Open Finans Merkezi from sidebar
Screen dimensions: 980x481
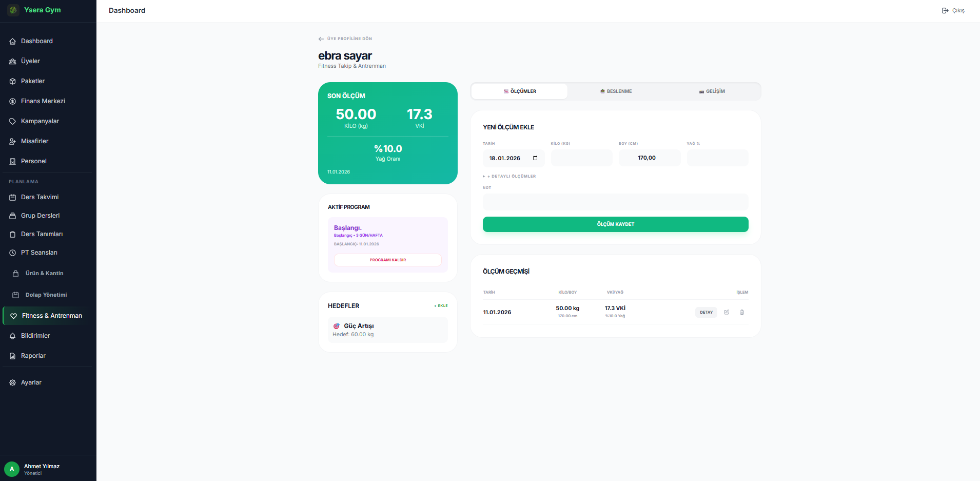point(43,101)
